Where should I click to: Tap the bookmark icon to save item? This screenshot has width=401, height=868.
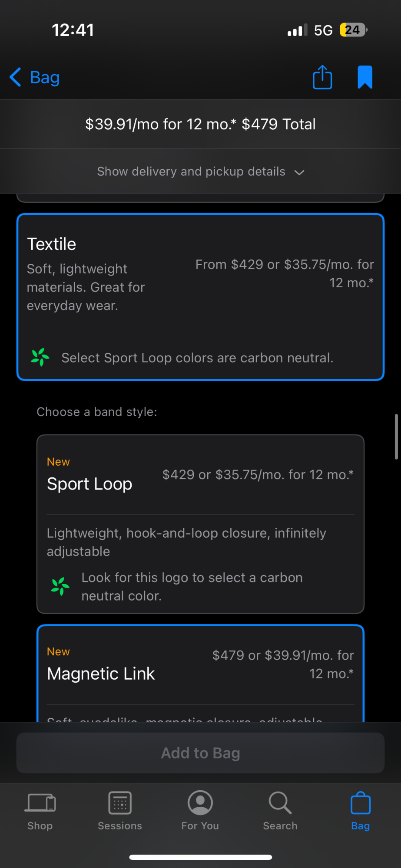point(365,77)
